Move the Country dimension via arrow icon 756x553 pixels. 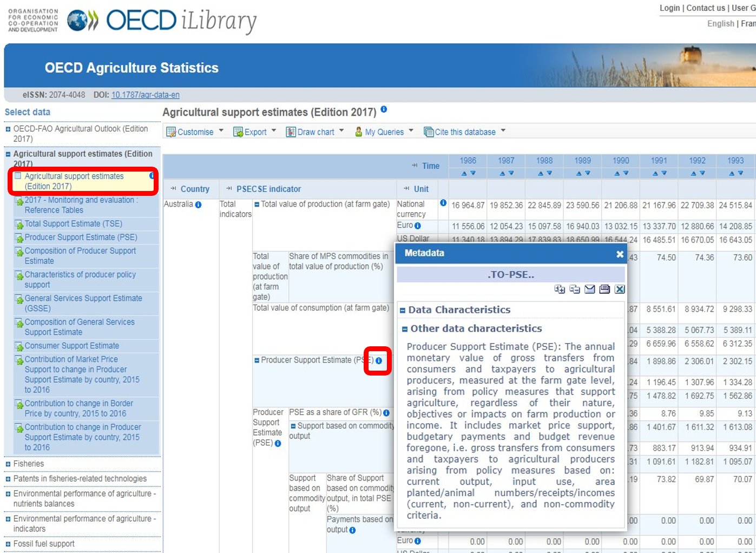174,189
